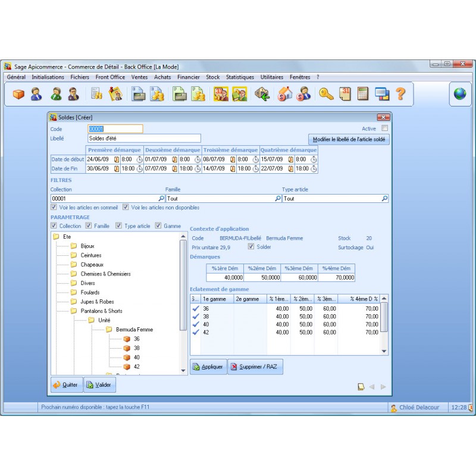Click the pinned map toolbar icon
The image size is (476, 476).
pos(115,94)
